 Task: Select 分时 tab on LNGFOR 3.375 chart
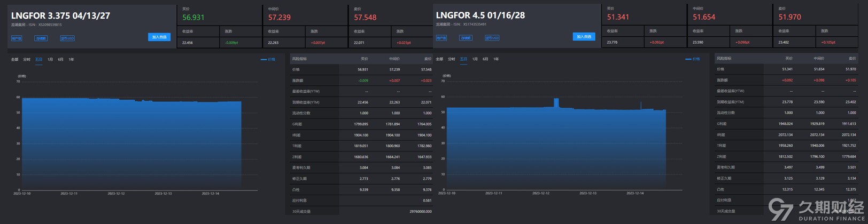(27, 60)
